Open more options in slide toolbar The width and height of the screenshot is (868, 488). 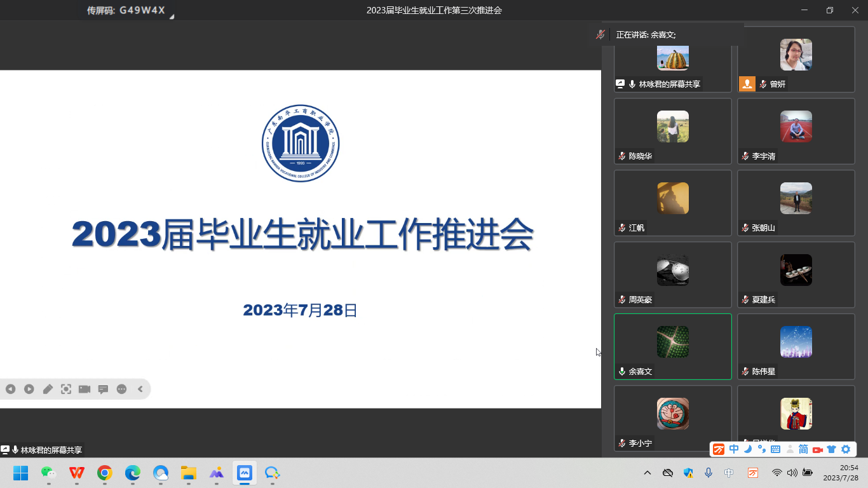(121, 389)
